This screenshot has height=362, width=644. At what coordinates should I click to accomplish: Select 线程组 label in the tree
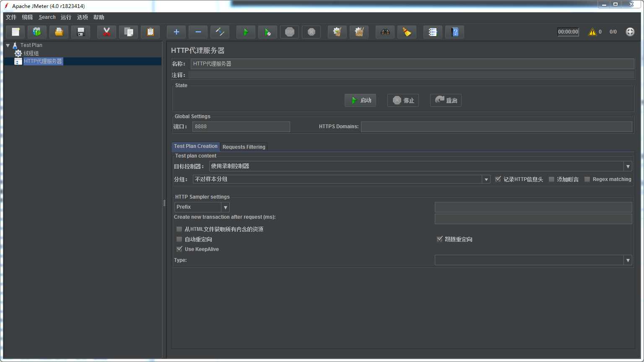pyautogui.click(x=31, y=53)
